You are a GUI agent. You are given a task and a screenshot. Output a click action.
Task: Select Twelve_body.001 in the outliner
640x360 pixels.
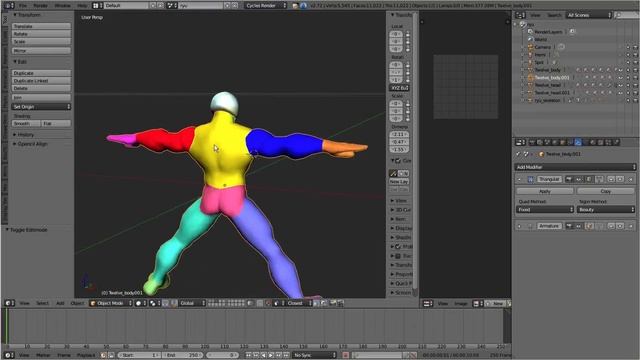pyautogui.click(x=551, y=78)
